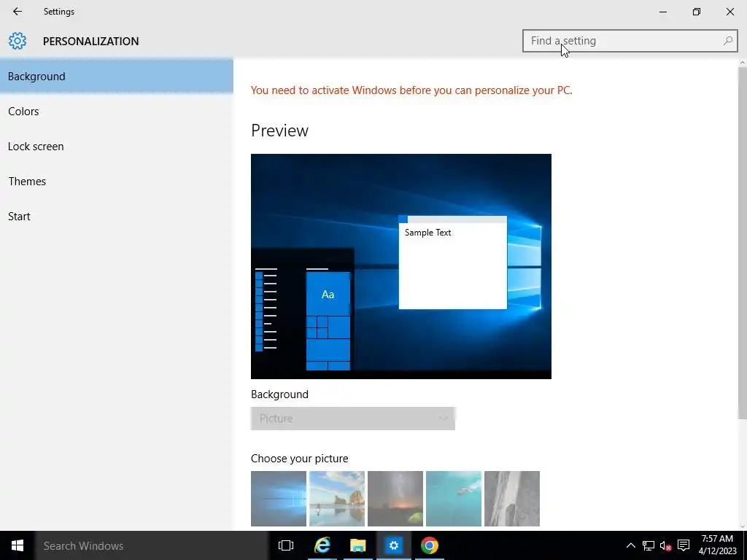This screenshot has width=747, height=560.
Task: Click the Search Windows taskbar box
Action: tap(152, 545)
